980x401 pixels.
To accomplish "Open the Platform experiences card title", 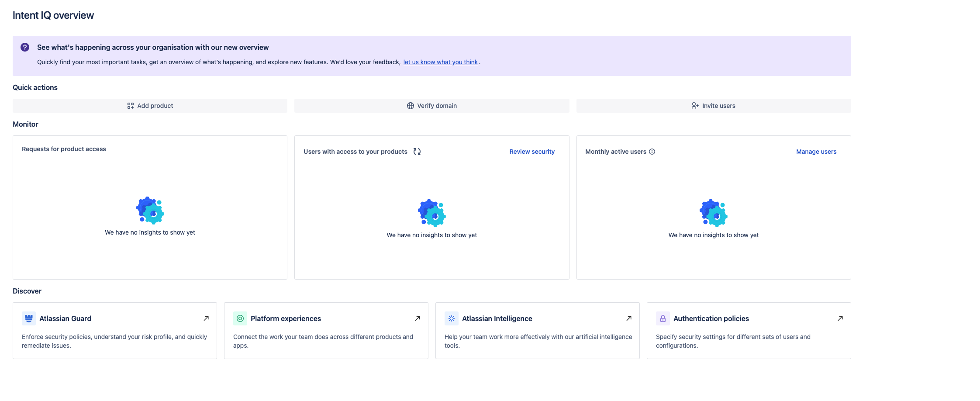I will point(286,318).
